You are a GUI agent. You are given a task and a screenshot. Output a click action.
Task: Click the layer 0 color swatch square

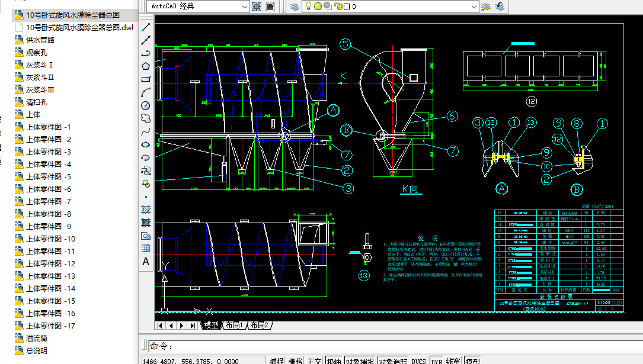346,7
